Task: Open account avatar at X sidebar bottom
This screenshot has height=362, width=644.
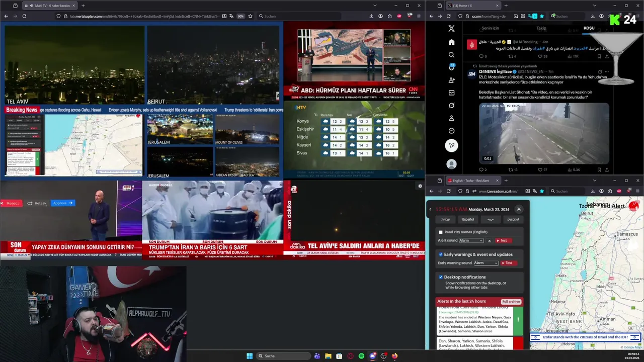Action: (x=451, y=164)
